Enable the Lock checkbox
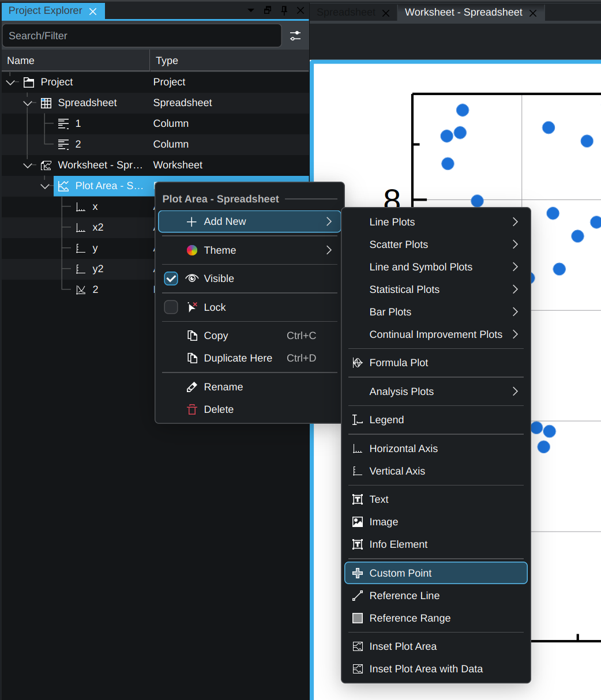601x700 pixels. [171, 307]
